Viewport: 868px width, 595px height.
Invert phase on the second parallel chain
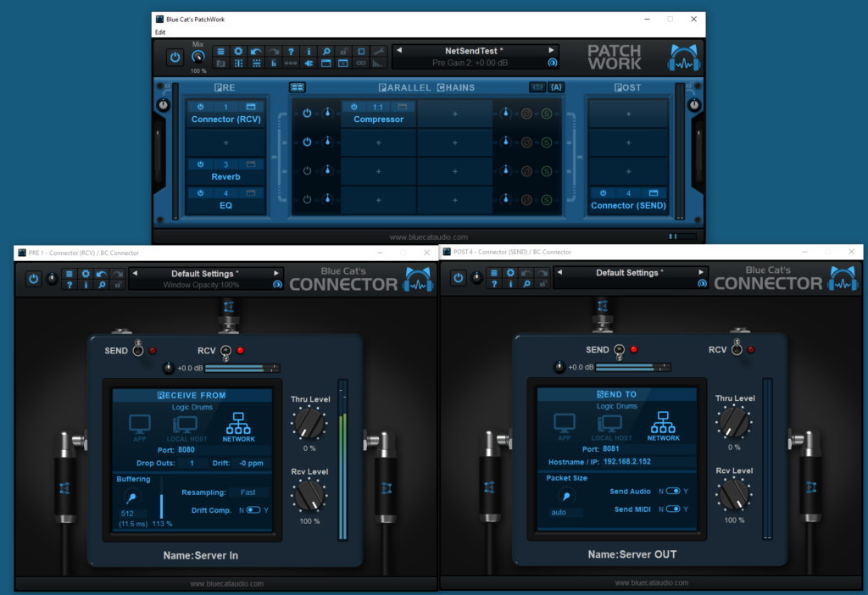(526, 142)
